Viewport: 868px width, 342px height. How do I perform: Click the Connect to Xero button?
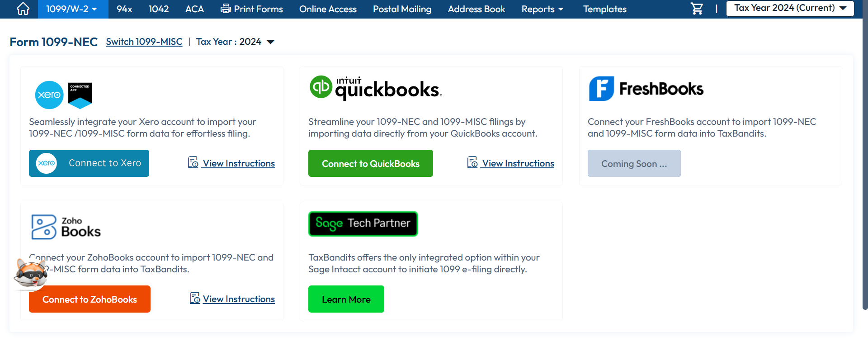pos(89,163)
